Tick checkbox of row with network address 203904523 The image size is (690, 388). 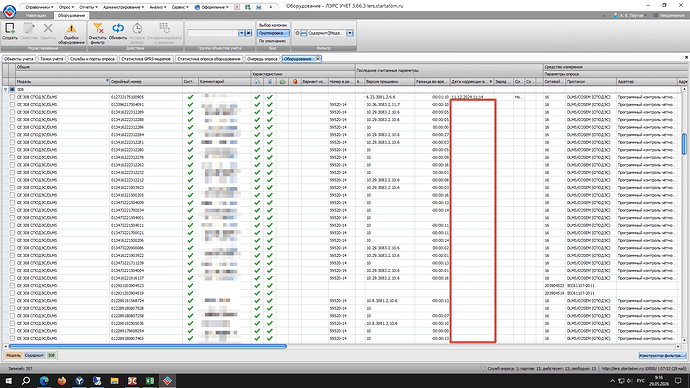(12, 286)
